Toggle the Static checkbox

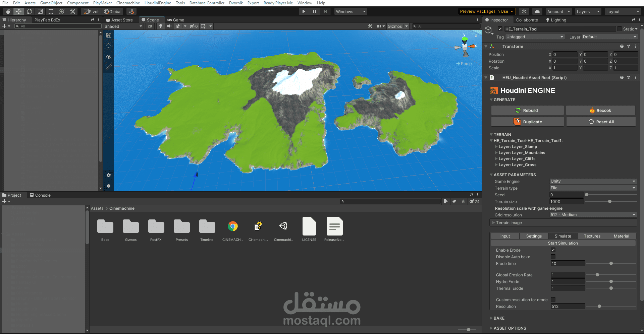point(620,29)
